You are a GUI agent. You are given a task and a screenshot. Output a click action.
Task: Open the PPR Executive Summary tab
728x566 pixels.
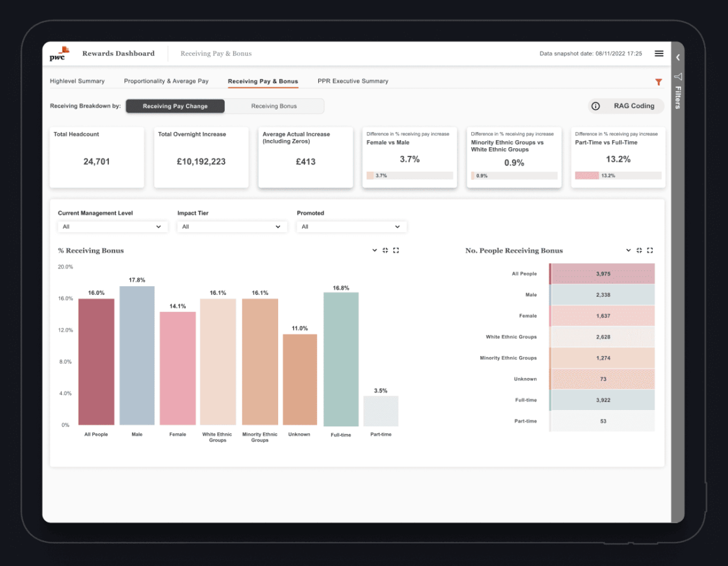click(353, 81)
